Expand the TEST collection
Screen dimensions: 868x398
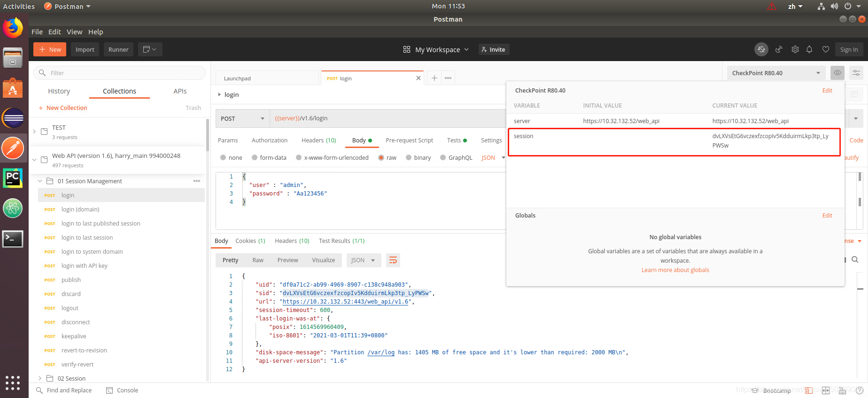[34, 132]
